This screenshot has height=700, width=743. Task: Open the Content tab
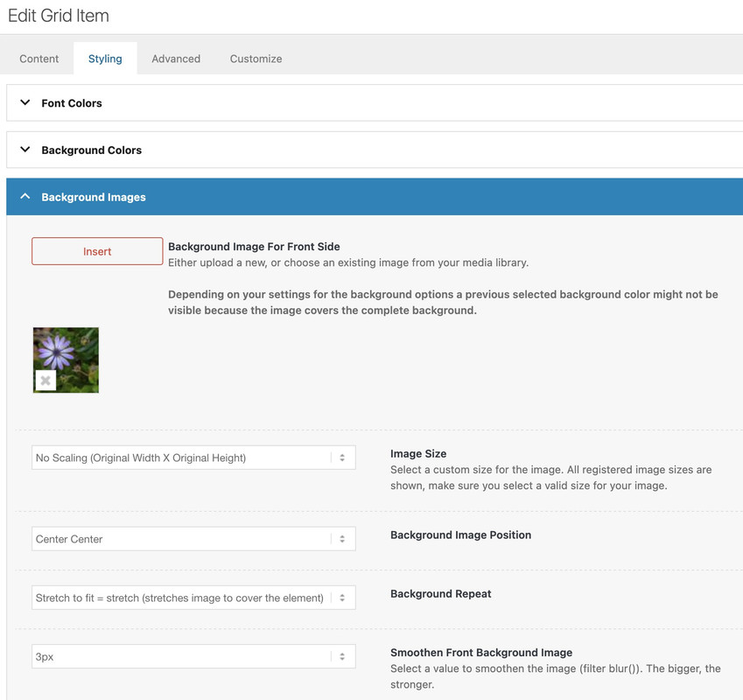(x=39, y=59)
